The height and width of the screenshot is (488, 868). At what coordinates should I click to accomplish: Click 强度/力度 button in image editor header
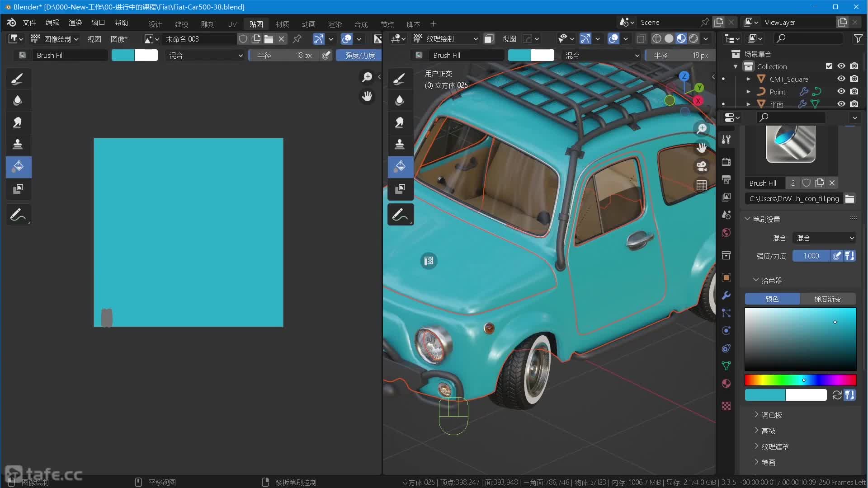(x=359, y=56)
